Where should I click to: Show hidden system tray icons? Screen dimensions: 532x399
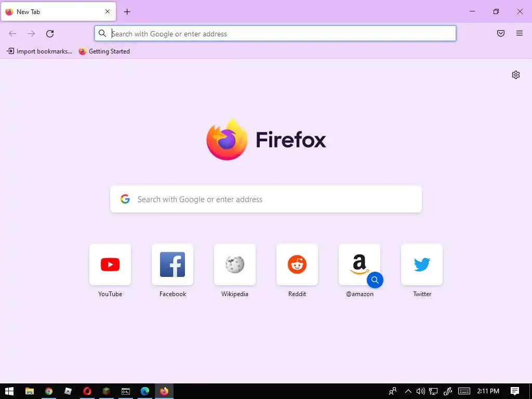pyautogui.click(x=408, y=391)
